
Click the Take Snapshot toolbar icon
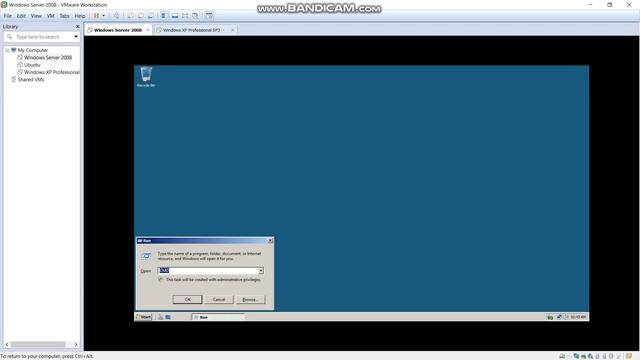click(x=131, y=16)
